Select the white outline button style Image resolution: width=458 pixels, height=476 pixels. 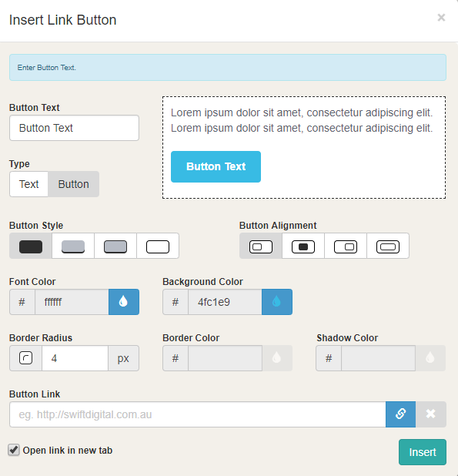click(x=158, y=246)
